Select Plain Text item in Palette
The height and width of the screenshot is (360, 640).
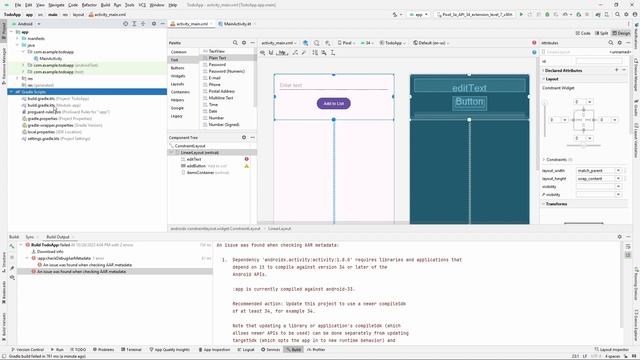click(x=228, y=58)
